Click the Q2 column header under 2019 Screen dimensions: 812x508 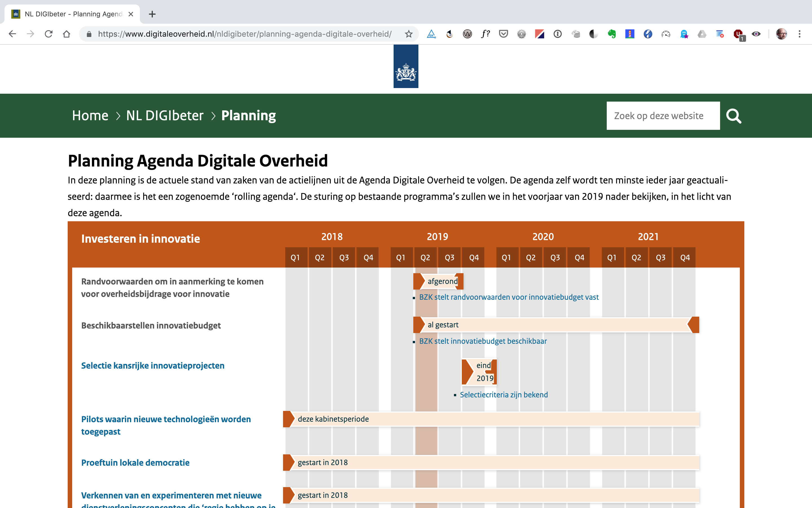(x=425, y=258)
